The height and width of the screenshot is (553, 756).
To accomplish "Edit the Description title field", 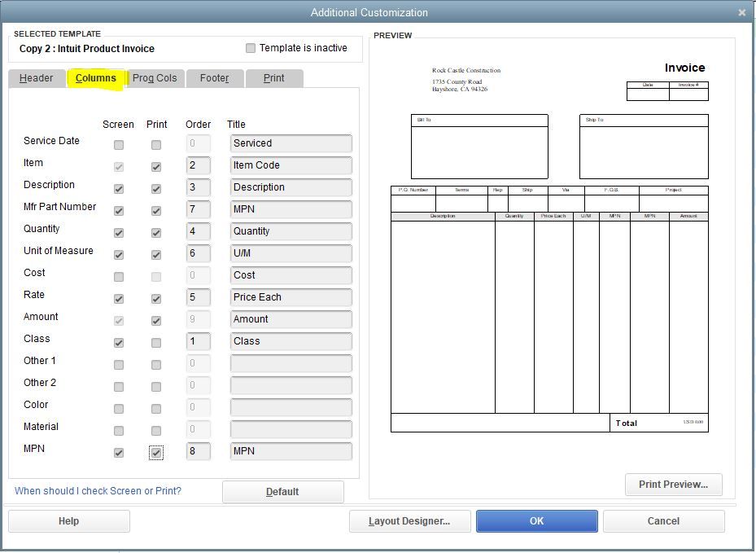I will click(291, 187).
